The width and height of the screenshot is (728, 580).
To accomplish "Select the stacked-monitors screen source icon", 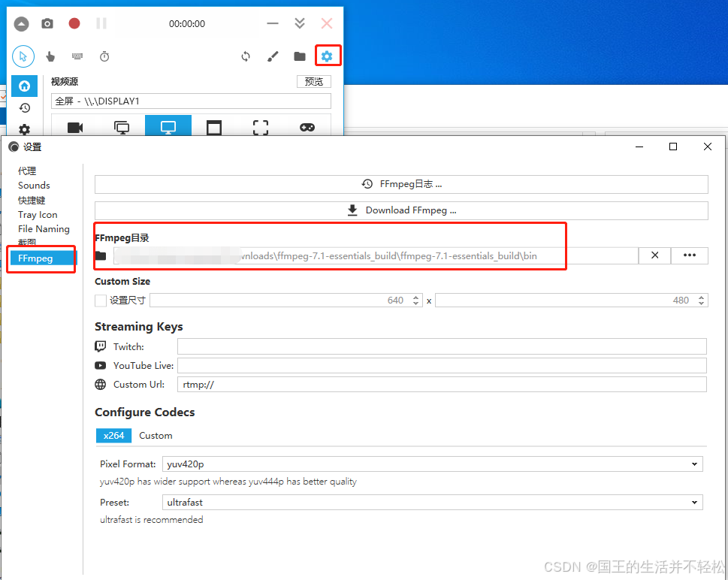I will point(122,127).
